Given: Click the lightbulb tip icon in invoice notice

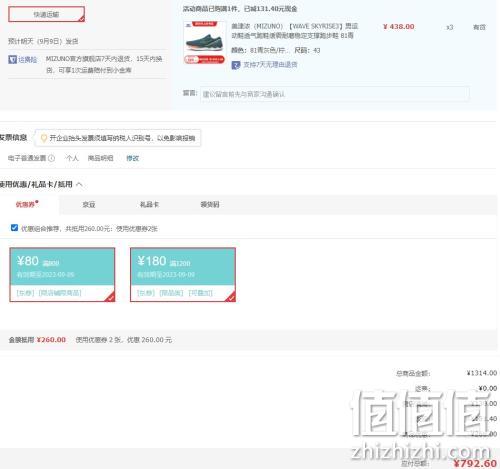Looking at the screenshot, I should point(43,138).
